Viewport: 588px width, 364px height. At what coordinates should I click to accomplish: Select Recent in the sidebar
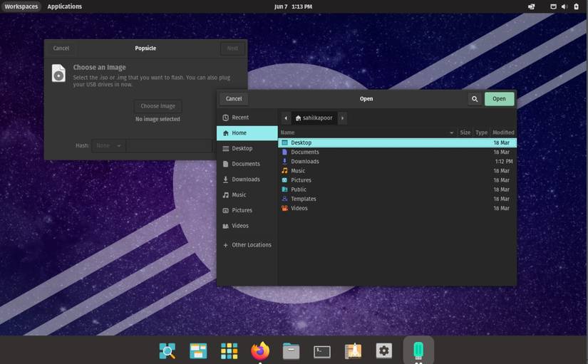pos(247,118)
